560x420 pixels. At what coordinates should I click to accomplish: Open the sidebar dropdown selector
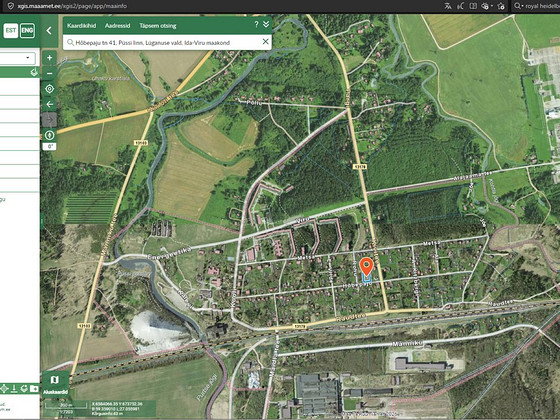pyautogui.click(x=18, y=58)
